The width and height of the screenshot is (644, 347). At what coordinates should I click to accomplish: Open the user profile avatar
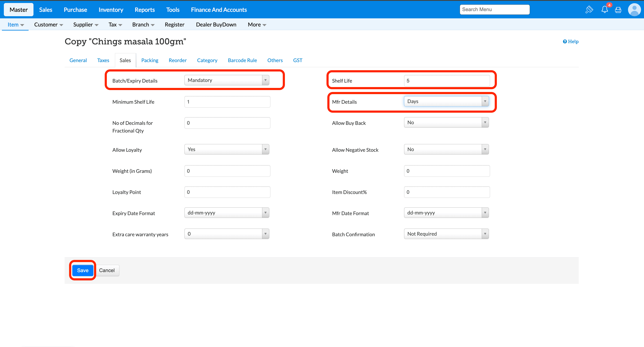pyautogui.click(x=634, y=10)
